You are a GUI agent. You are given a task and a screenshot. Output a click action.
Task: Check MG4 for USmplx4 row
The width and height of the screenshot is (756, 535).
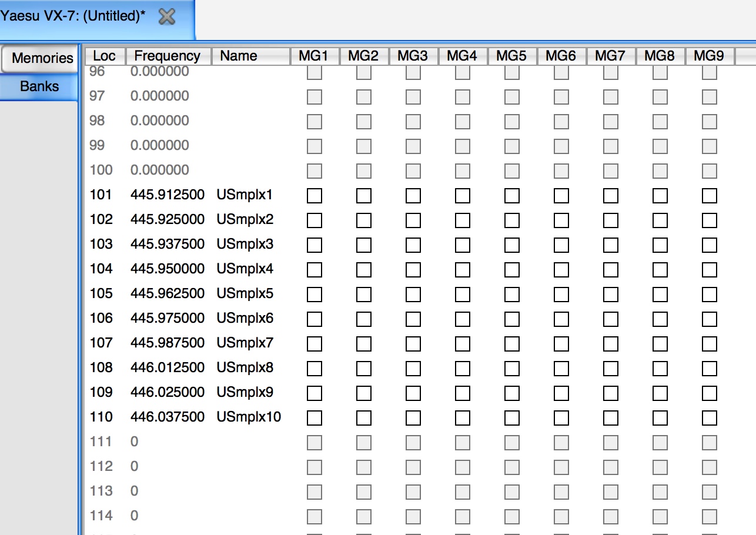463,269
